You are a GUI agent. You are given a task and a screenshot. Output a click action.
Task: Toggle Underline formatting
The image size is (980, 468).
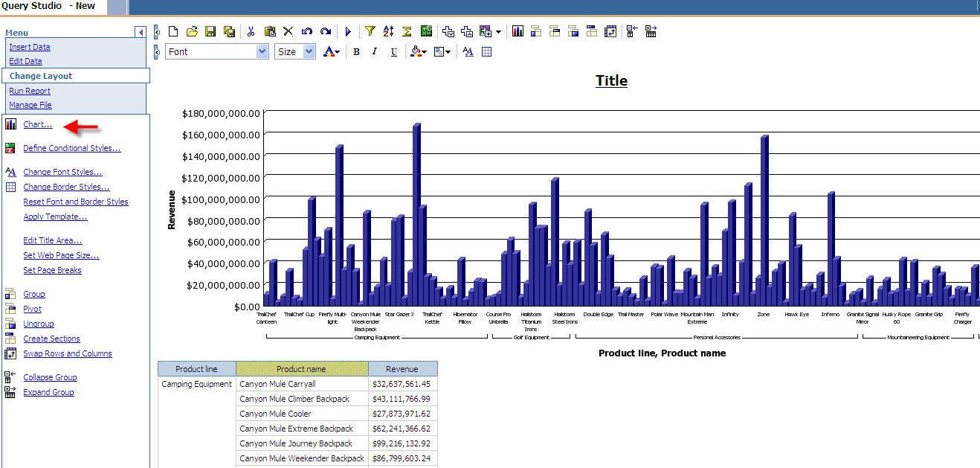393,51
